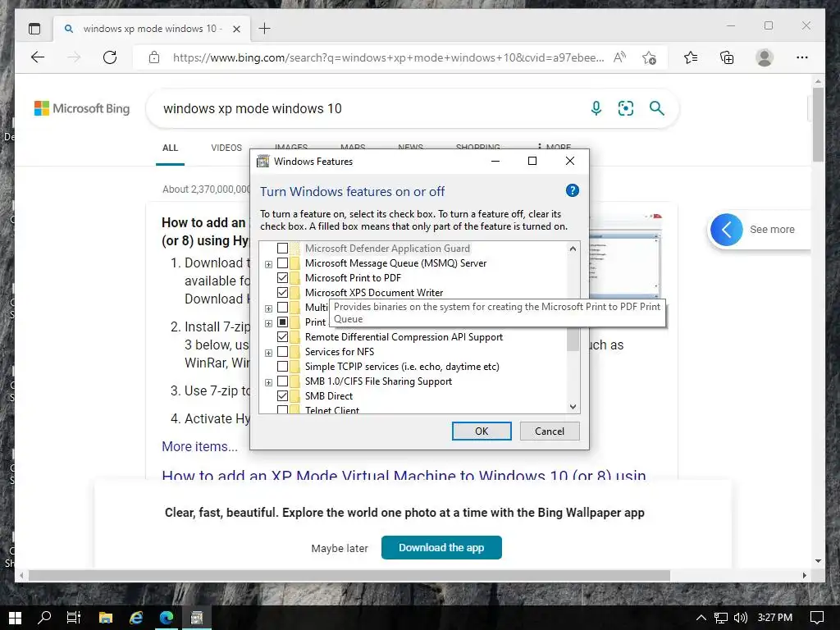Uncheck Microsoft Print to PDF

(x=282, y=277)
